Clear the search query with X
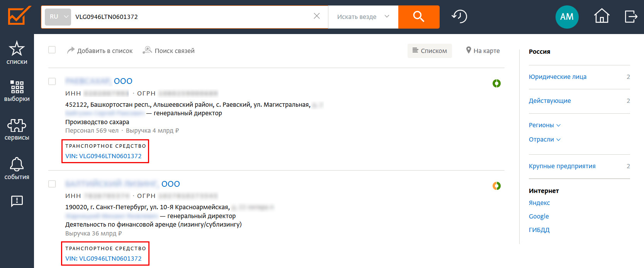Image resolution: width=644 pixels, height=268 pixels. pos(317,16)
